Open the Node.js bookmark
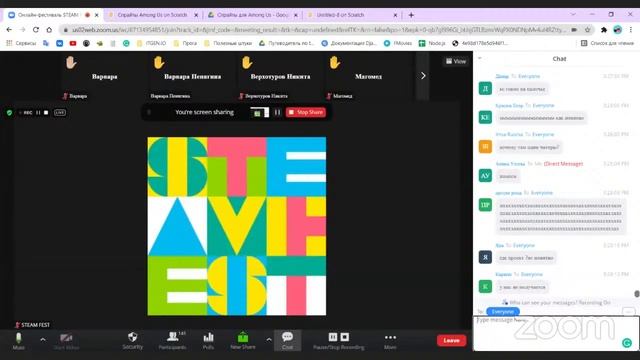The height and width of the screenshot is (360, 640). point(432,43)
